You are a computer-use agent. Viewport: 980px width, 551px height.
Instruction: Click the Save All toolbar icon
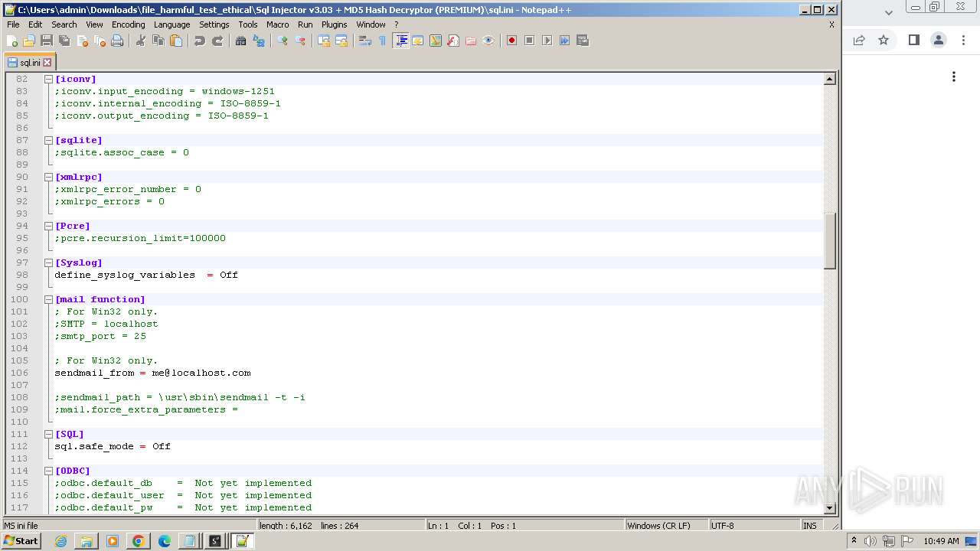64,41
